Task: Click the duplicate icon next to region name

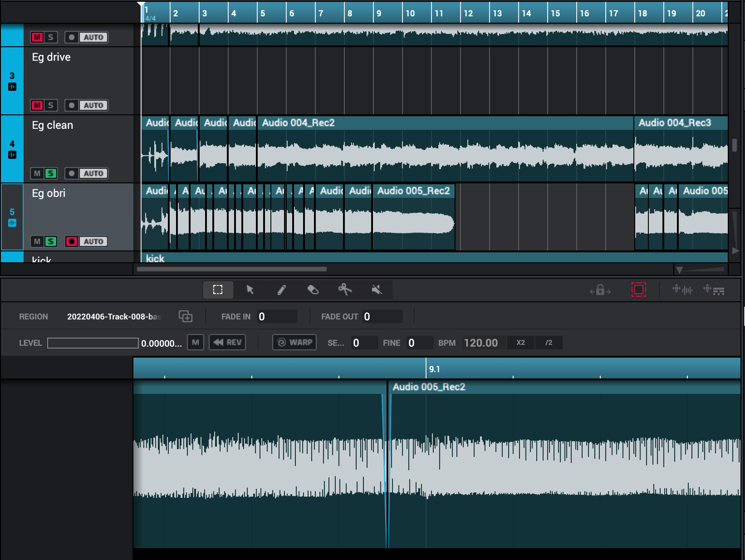Action: click(186, 316)
